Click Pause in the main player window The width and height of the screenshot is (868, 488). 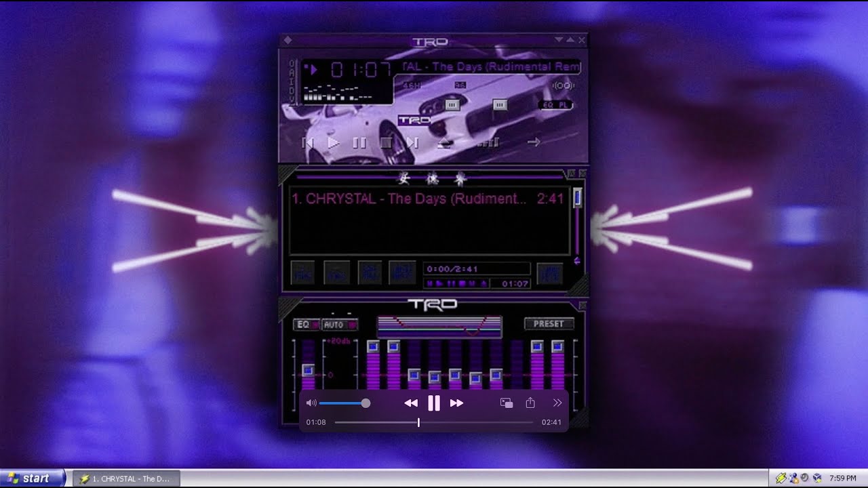coord(359,143)
